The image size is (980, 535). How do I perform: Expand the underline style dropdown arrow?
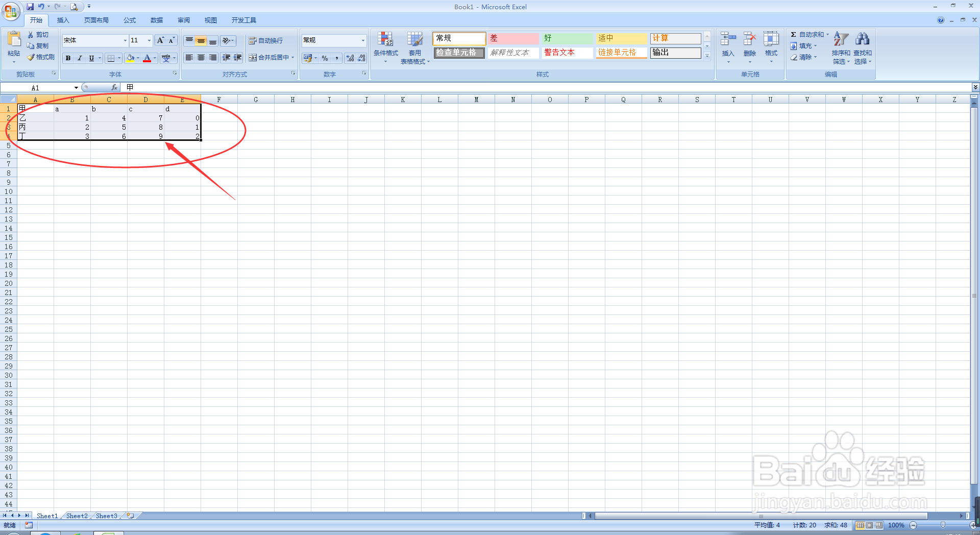click(x=100, y=58)
